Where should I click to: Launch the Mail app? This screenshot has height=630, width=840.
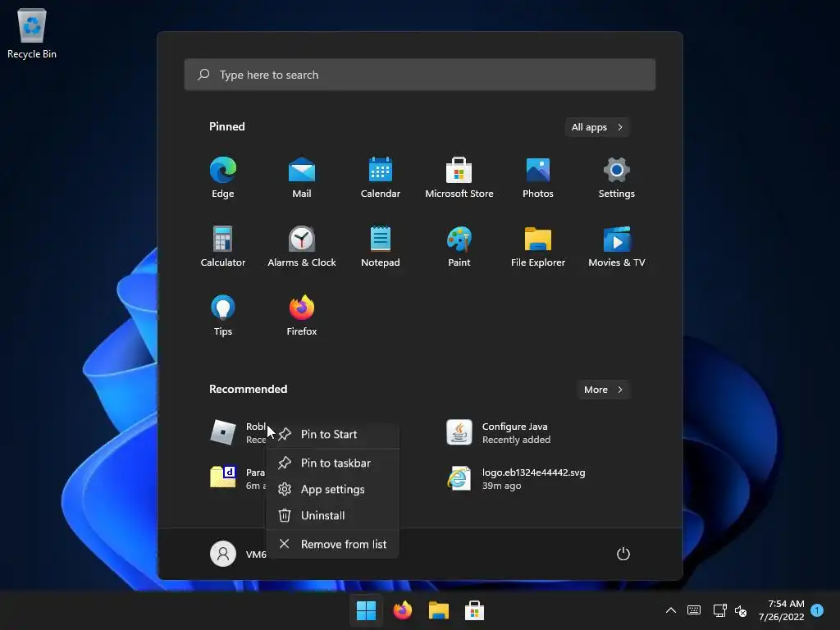pos(302,177)
